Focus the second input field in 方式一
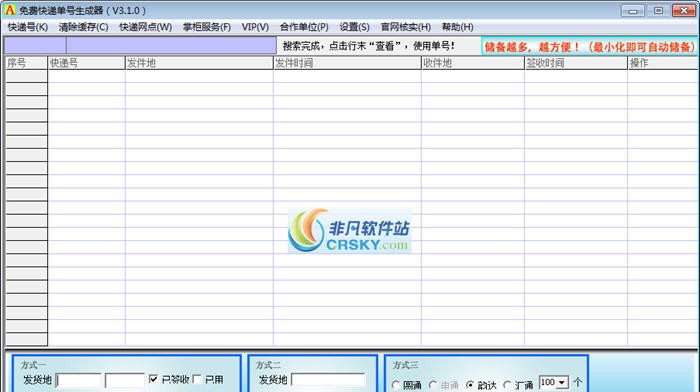Viewport: 700px width, 392px height. click(x=125, y=380)
